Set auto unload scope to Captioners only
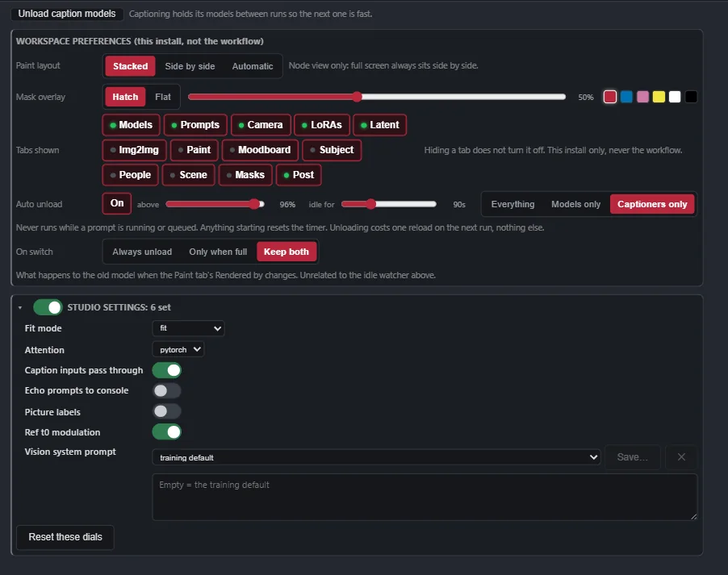Image resolution: width=728 pixels, height=575 pixels. click(x=652, y=204)
